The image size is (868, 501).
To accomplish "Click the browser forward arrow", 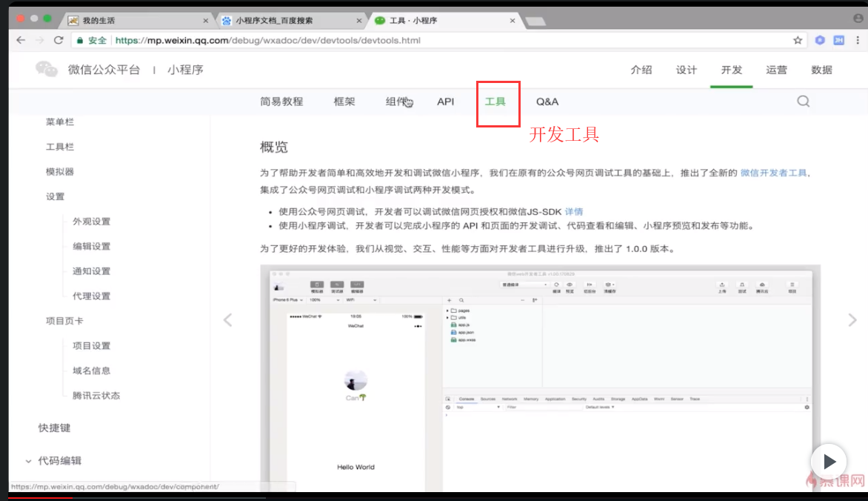I will (x=39, y=40).
